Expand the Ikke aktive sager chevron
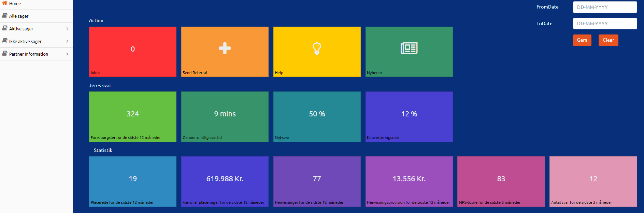Screen dimensions: 644x213 click(x=67, y=41)
